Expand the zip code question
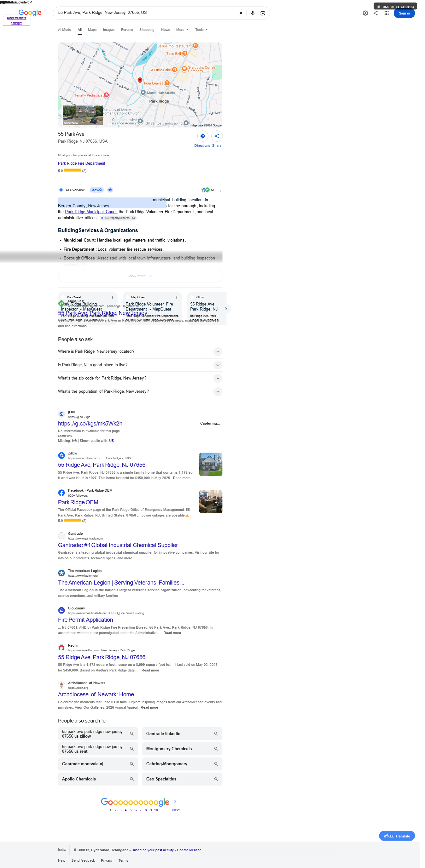 click(140, 378)
